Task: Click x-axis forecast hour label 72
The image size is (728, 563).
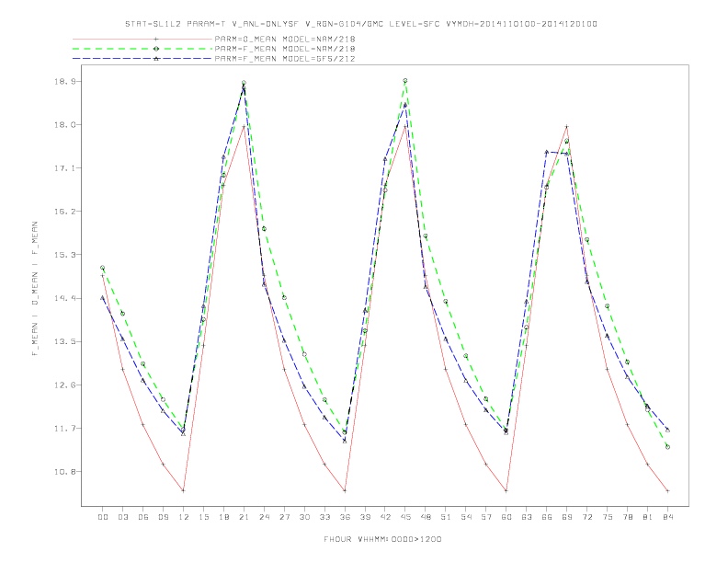Action: pos(586,517)
